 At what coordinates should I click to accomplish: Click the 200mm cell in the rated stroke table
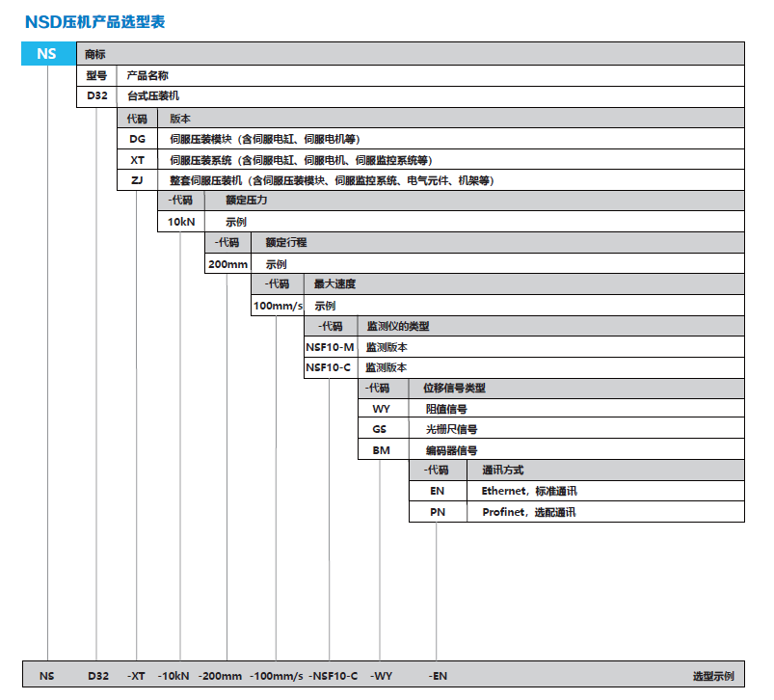pyautogui.click(x=227, y=264)
